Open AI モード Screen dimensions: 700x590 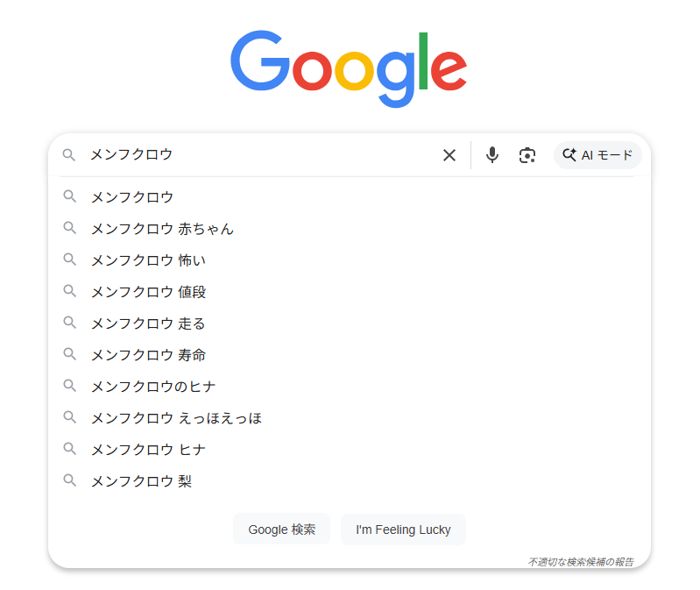click(597, 155)
